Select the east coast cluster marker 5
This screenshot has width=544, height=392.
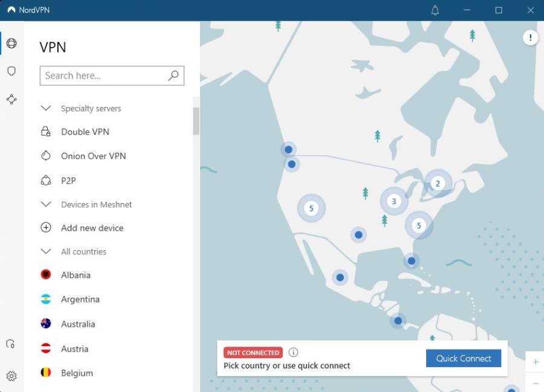419,225
